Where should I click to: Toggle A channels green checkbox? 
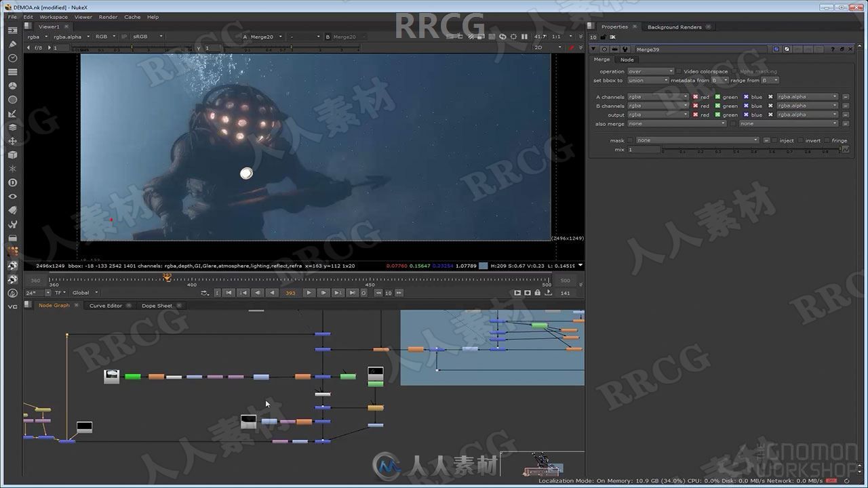point(717,97)
